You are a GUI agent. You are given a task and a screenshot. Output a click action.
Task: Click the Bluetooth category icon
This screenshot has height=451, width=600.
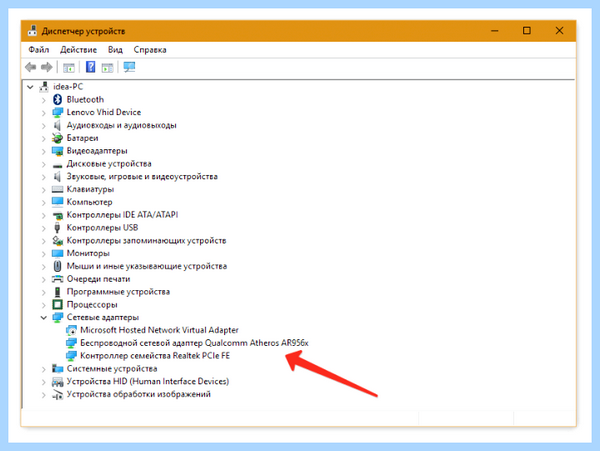coord(57,99)
